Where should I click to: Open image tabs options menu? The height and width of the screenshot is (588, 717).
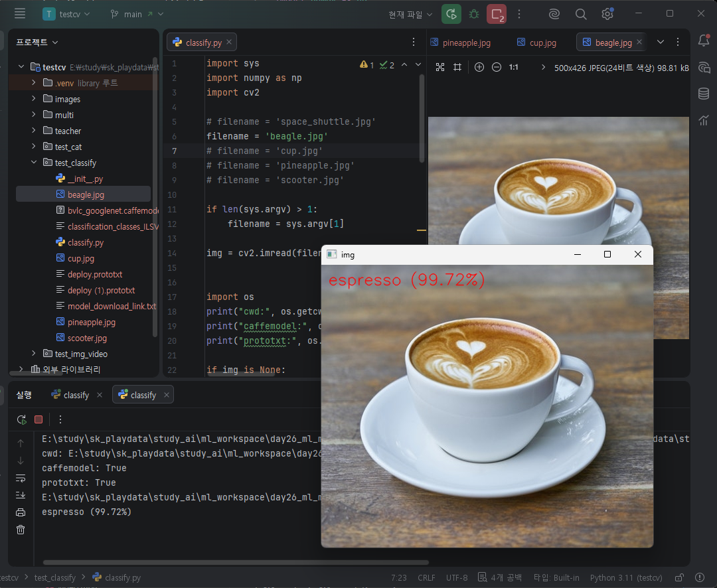tap(678, 42)
